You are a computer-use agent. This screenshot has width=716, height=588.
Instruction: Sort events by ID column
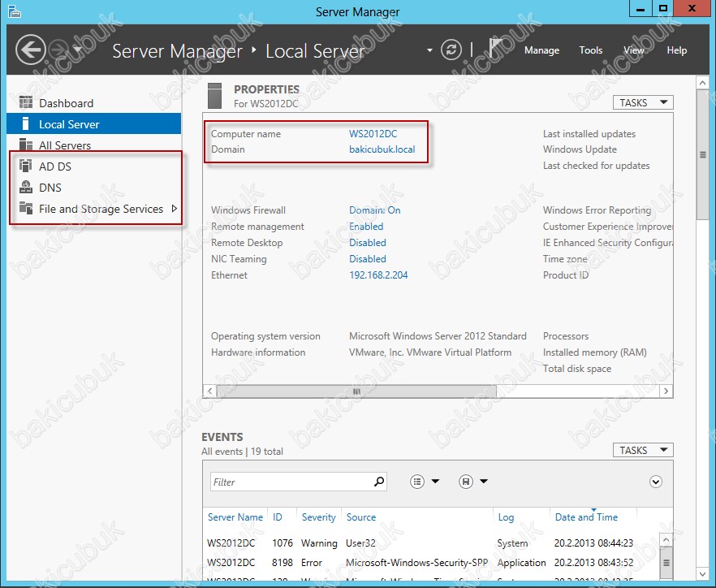(x=277, y=517)
